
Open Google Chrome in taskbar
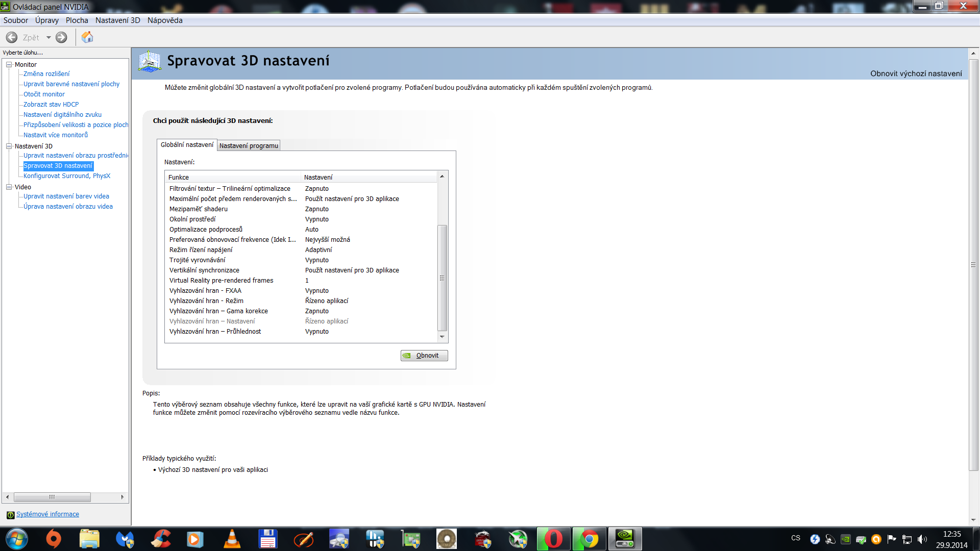(589, 539)
